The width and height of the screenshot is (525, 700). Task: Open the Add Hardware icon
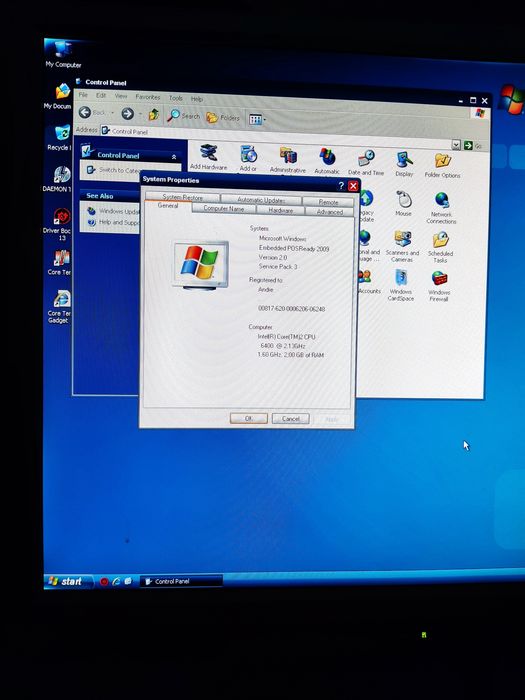pyautogui.click(x=208, y=157)
